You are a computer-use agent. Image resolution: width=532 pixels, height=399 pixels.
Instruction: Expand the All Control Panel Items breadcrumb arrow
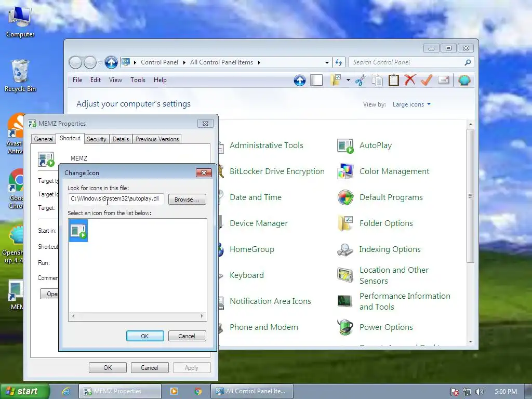[x=259, y=62]
